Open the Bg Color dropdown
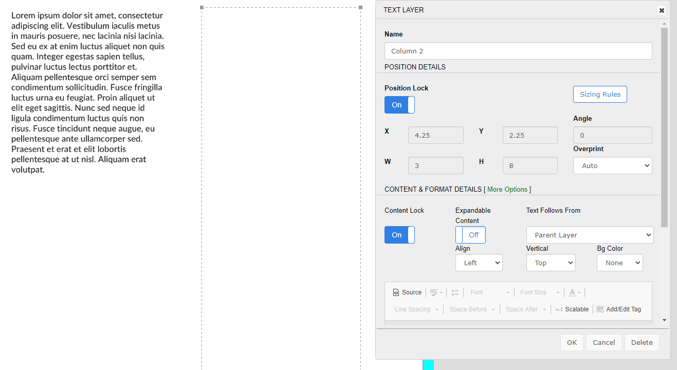This screenshot has height=370, width=677. point(620,262)
